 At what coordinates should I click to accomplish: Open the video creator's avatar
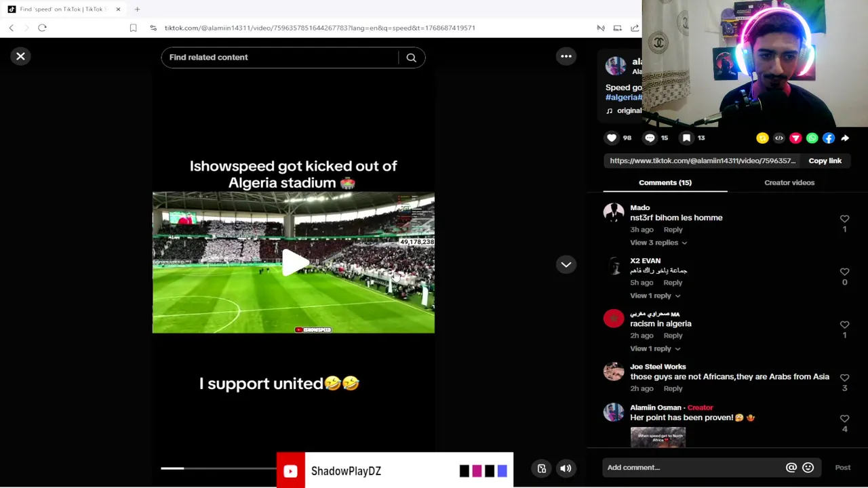[x=616, y=66]
